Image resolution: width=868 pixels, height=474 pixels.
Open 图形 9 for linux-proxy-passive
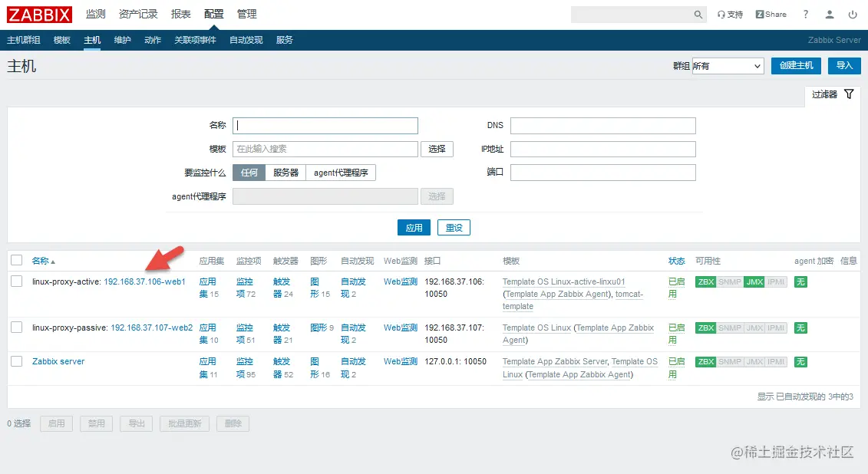tap(322, 328)
